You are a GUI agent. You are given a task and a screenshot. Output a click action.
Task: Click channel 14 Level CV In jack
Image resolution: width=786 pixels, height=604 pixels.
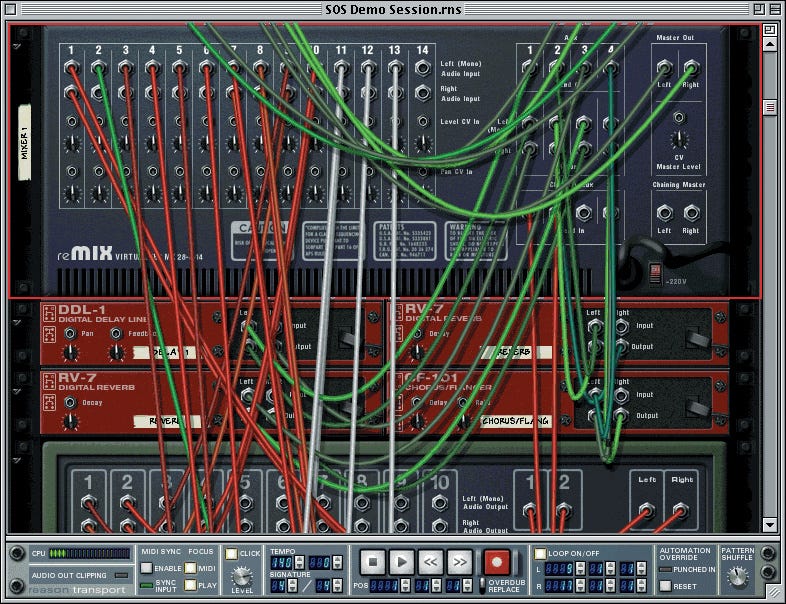pos(423,121)
